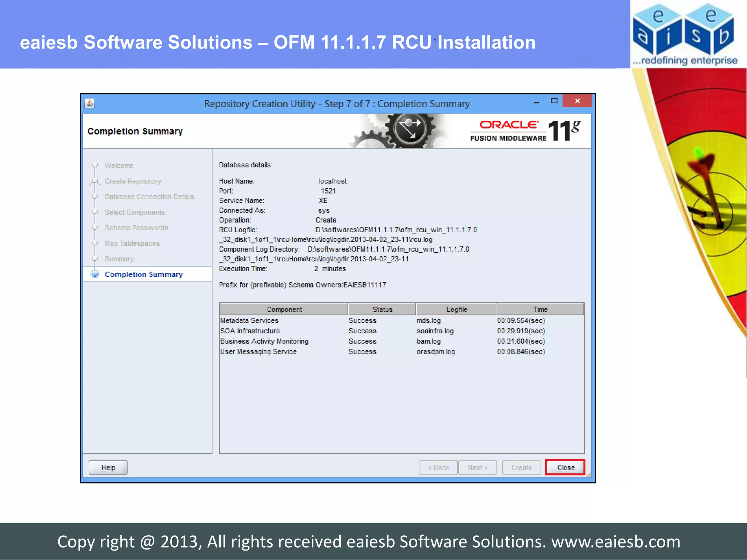Click the 00:21.604(sec) time cell
This screenshot has height=560, width=747.
coord(521,341)
